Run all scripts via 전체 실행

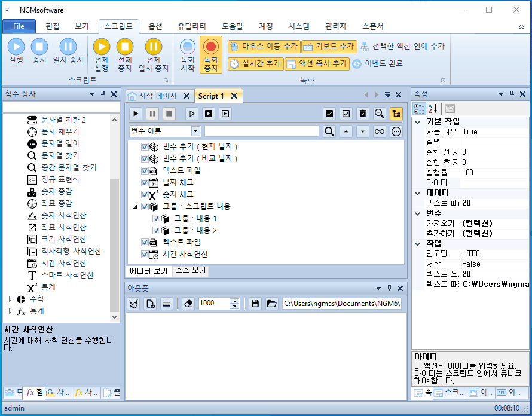(x=102, y=55)
